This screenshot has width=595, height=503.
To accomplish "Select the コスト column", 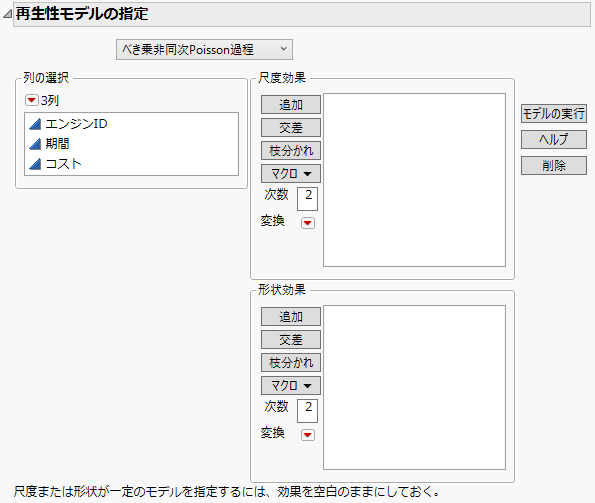I will tap(131, 164).
